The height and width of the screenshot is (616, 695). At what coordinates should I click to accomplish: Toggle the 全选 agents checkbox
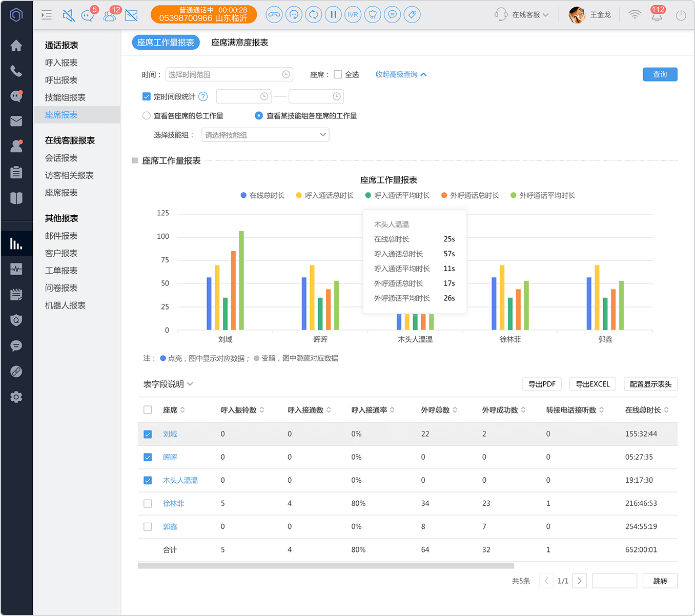pos(338,74)
